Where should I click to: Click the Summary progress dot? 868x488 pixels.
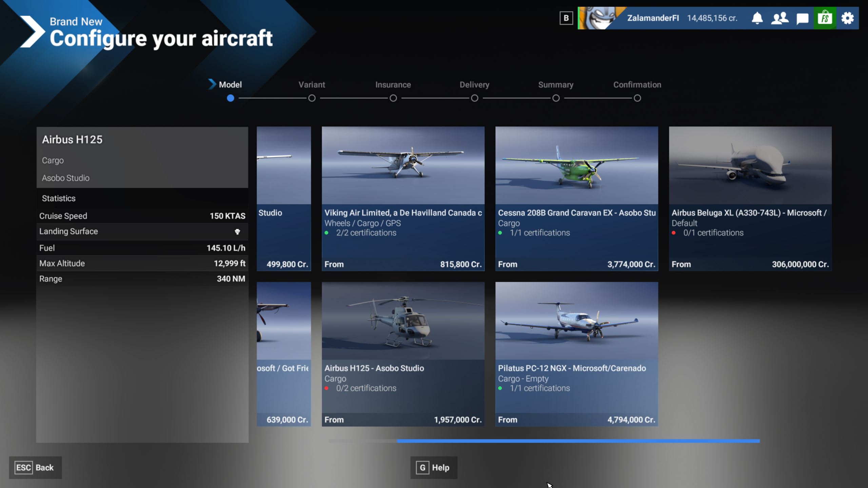coord(556,98)
